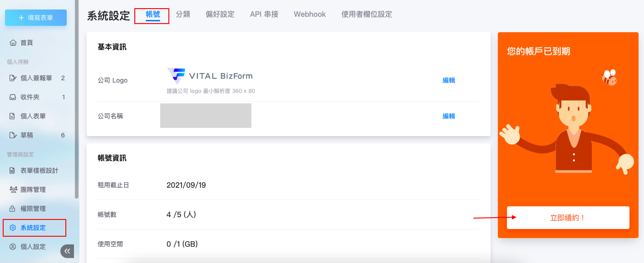The height and width of the screenshot is (263, 644).
Task: Open the 偏好設定 tab
Action: point(220,15)
